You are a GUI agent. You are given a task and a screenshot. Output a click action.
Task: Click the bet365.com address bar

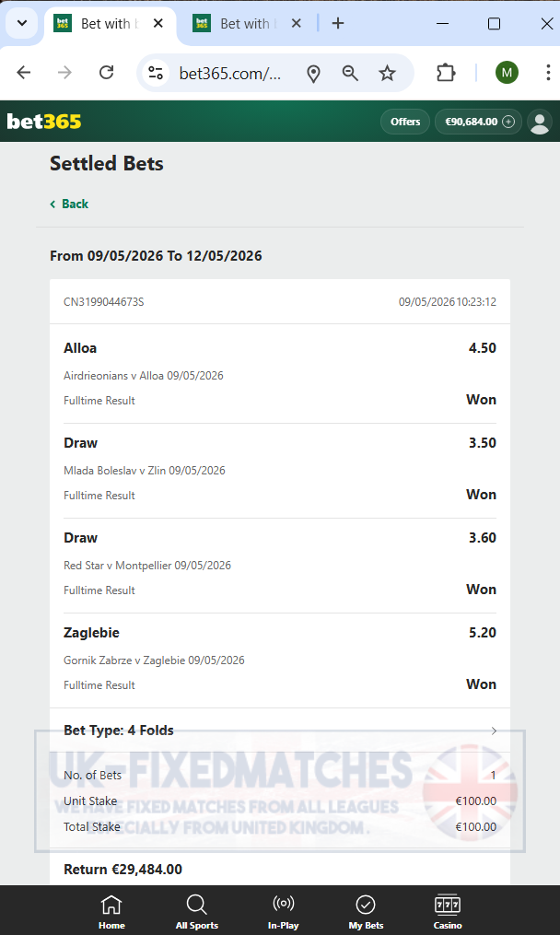click(229, 74)
